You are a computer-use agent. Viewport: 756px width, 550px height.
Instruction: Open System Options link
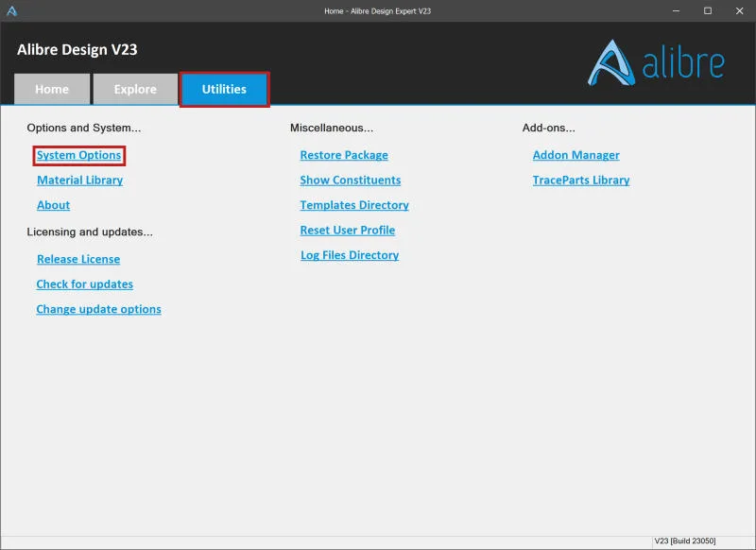point(79,155)
